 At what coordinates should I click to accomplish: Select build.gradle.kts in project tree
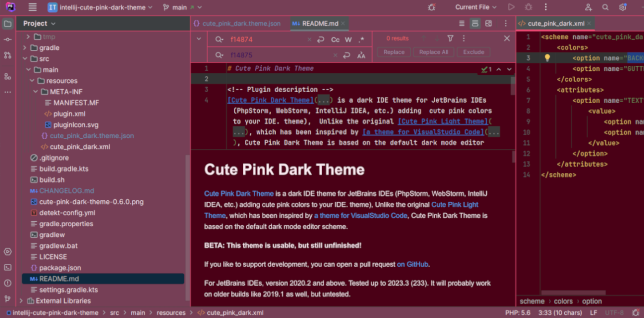pyautogui.click(x=64, y=169)
